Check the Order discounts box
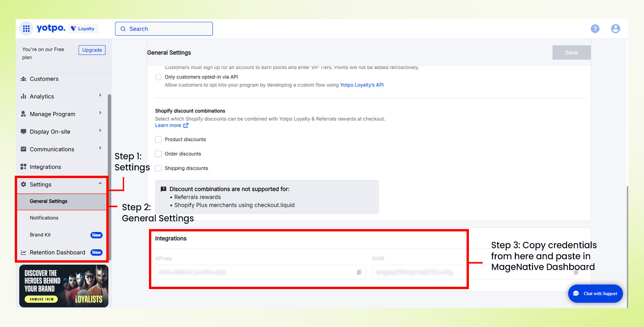 pos(158,154)
